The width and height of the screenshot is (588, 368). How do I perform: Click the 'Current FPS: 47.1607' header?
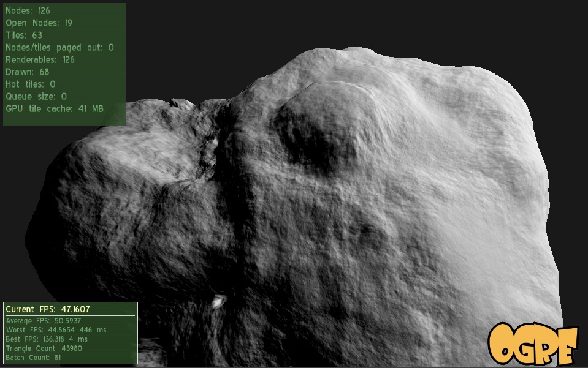pos(48,309)
